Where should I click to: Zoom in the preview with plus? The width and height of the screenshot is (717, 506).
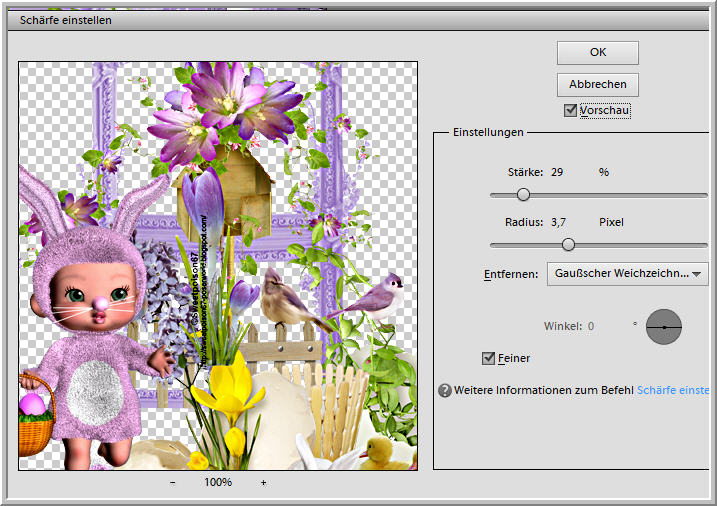(x=263, y=482)
